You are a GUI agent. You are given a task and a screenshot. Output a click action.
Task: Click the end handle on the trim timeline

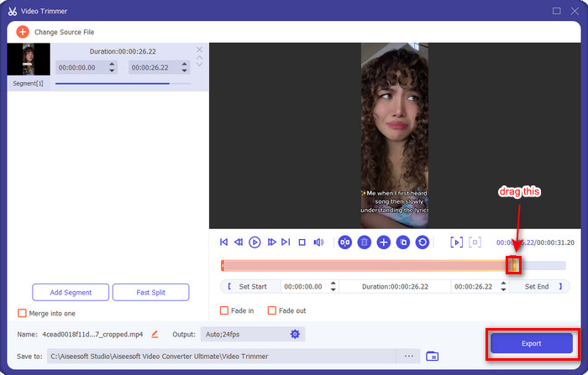pos(514,265)
